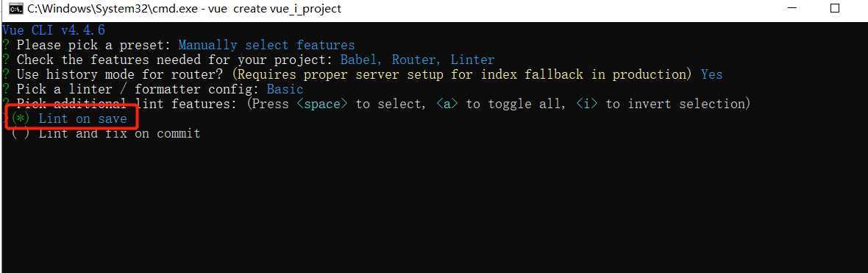Check the Lint and fix on commit option
This screenshot has width=868, height=273.
[x=20, y=133]
